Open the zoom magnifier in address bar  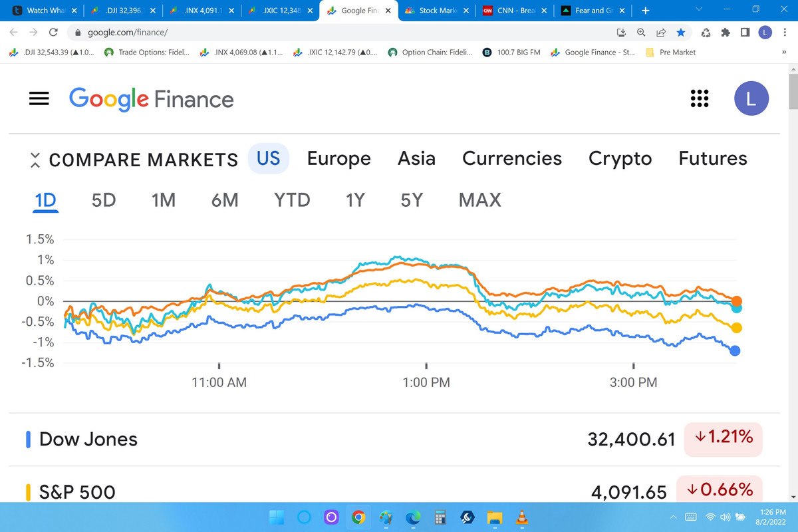point(641,32)
